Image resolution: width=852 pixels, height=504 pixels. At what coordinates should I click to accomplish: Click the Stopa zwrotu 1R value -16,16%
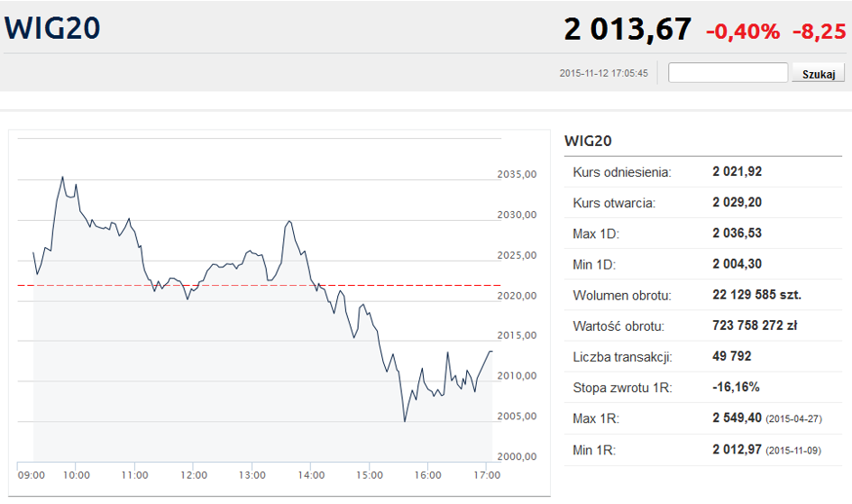pos(736,387)
